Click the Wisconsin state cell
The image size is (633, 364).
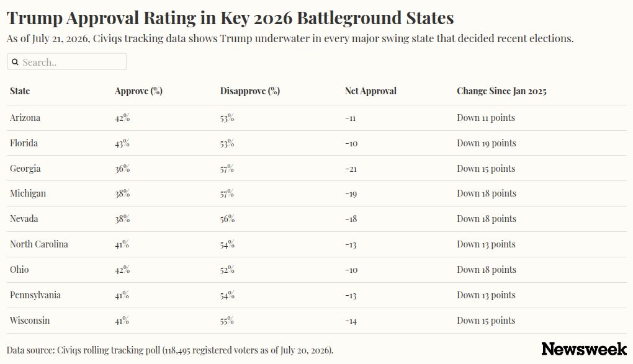[x=30, y=321]
